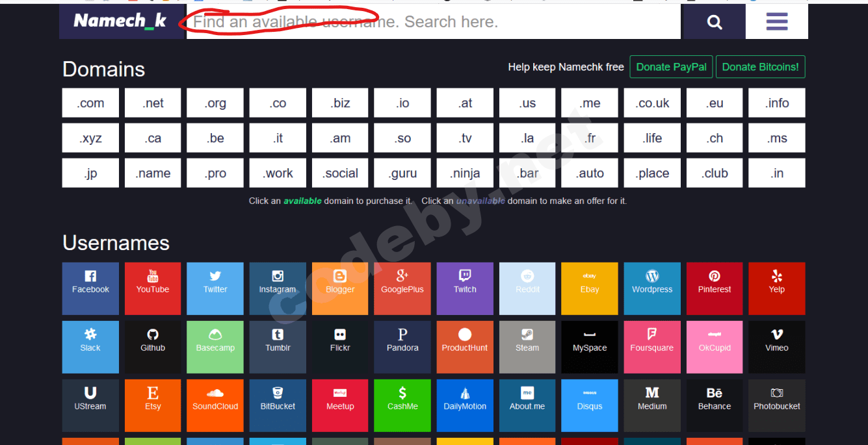This screenshot has width=868, height=445.
Task: Open the Flickr tile
Action: click(340, 347)
